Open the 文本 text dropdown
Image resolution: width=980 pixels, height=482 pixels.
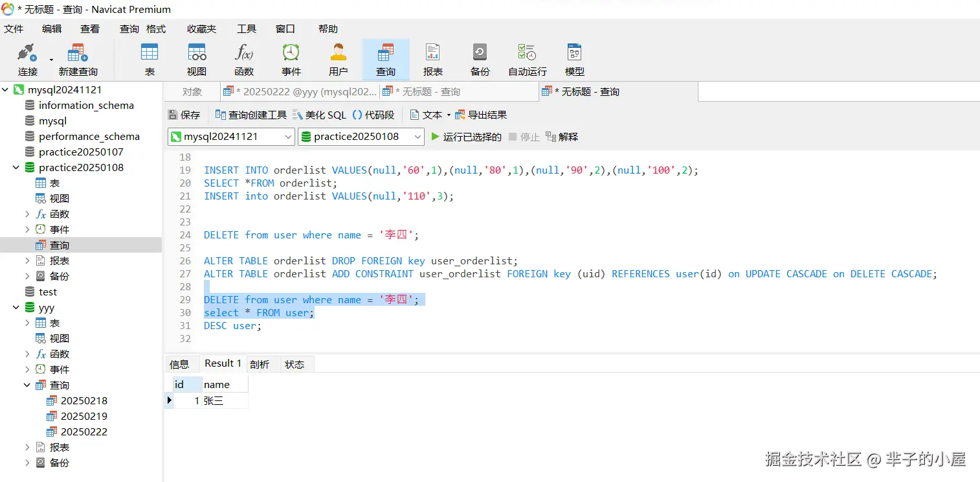tap(430, 115)
